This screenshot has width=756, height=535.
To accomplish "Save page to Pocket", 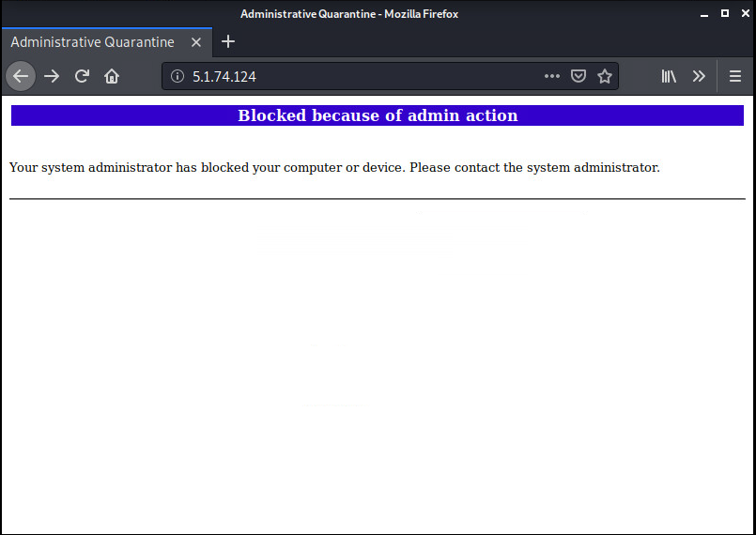I will pyautogui.click(x=579, y=76).
